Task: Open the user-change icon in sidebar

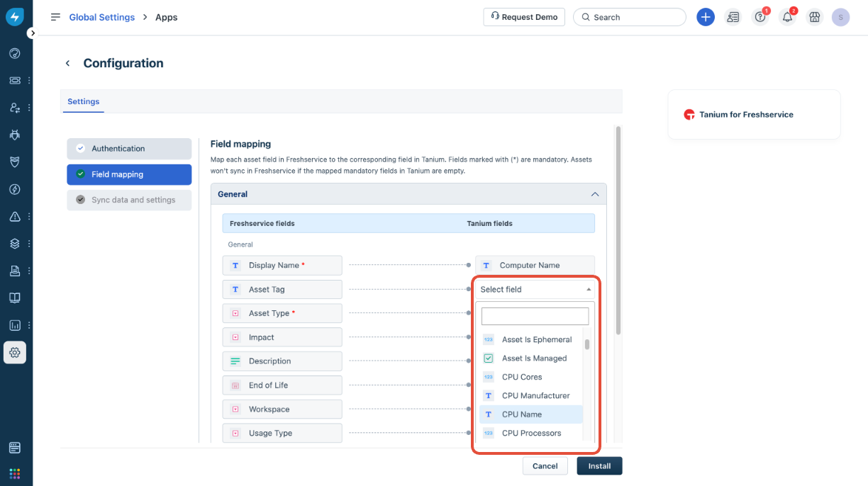Action: click(15, 108)
